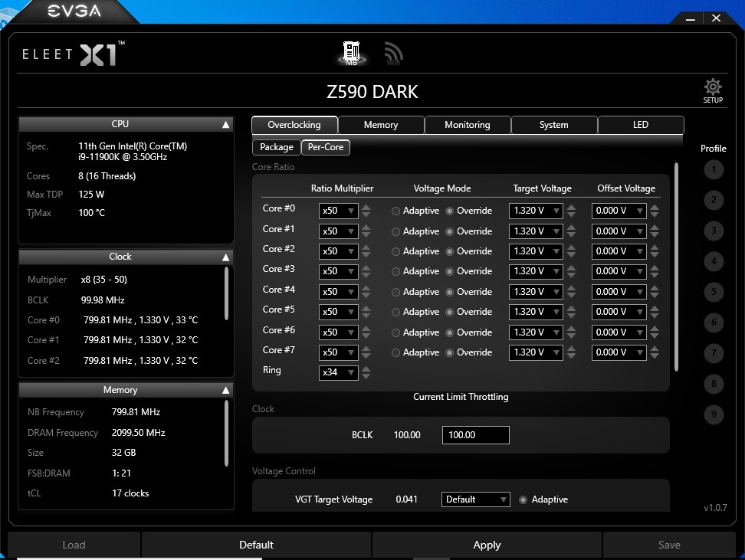This screenshot has width=745, height=560.
Task: Open Core #0 ratio multiplier dropdown
Action: [338, 211]
